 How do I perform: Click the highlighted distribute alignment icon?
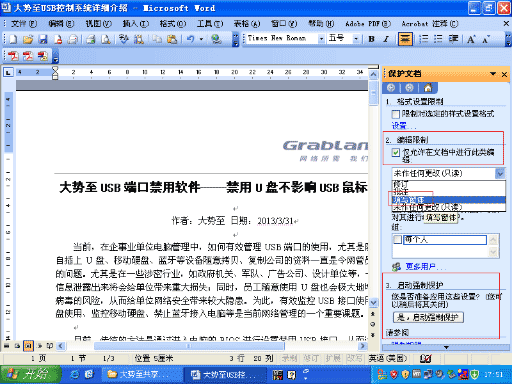pos(405,39)
